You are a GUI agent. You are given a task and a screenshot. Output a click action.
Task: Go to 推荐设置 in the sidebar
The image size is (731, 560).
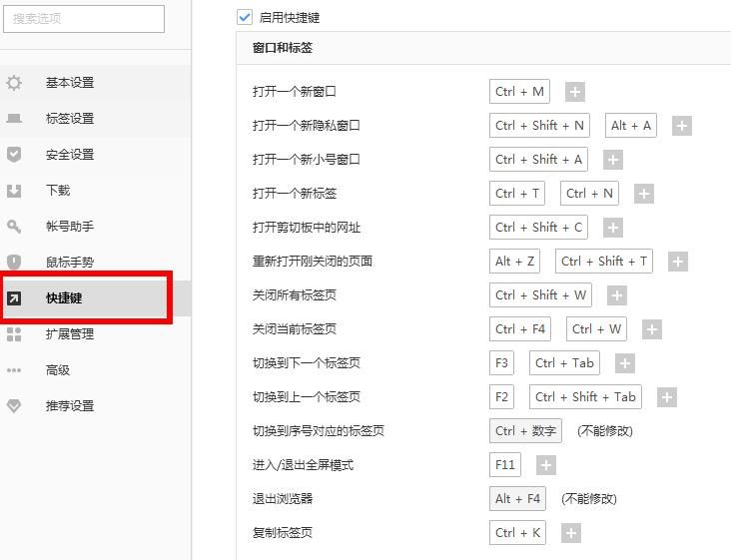click(x=70, y=406)
